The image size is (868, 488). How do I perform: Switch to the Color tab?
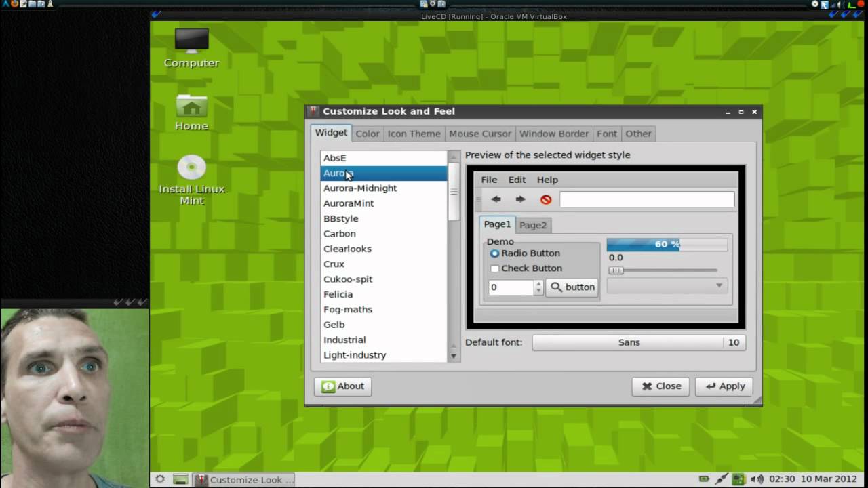[368, 134]
